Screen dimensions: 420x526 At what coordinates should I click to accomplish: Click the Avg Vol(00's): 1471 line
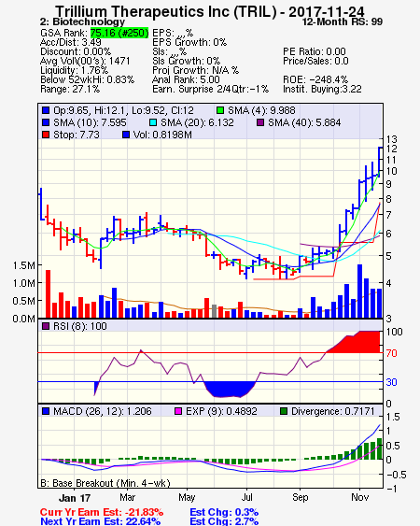85,61
